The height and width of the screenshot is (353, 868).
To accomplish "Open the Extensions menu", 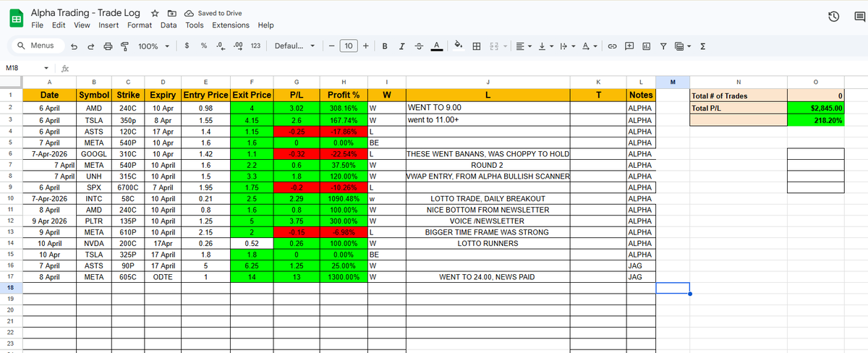I will 231,25.
